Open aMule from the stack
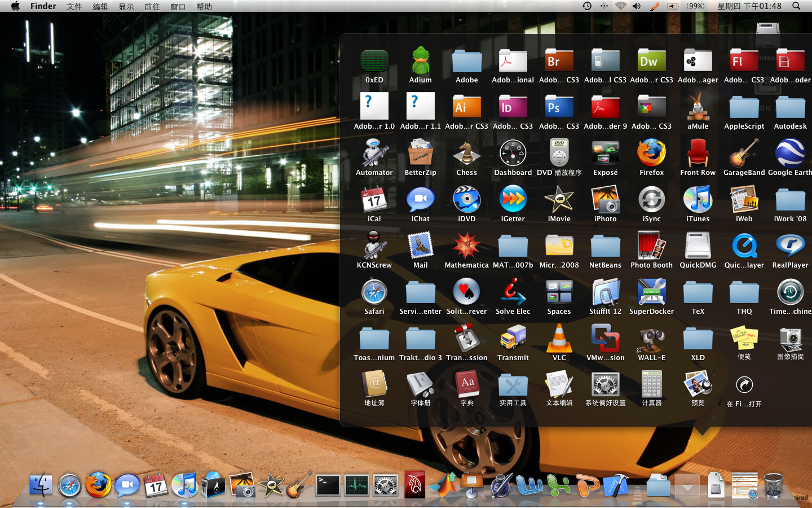This screenshot has height=508, width=812. 698,107
